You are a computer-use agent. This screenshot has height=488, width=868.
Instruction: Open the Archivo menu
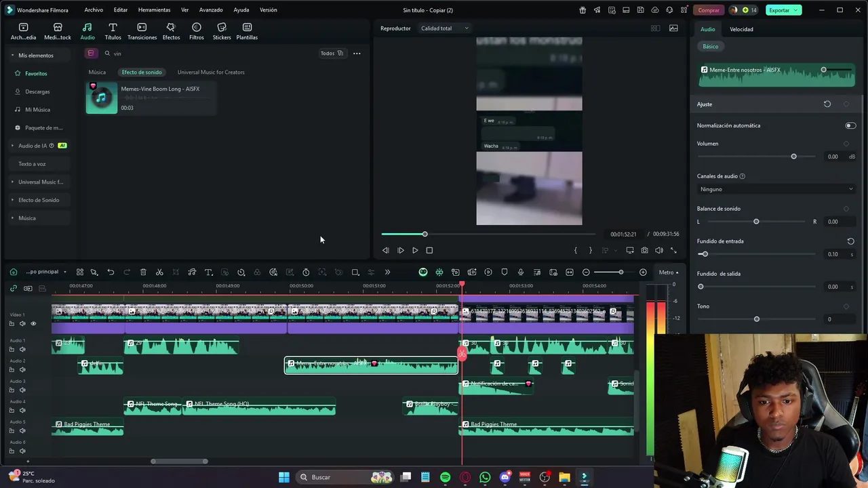[94, 10]
